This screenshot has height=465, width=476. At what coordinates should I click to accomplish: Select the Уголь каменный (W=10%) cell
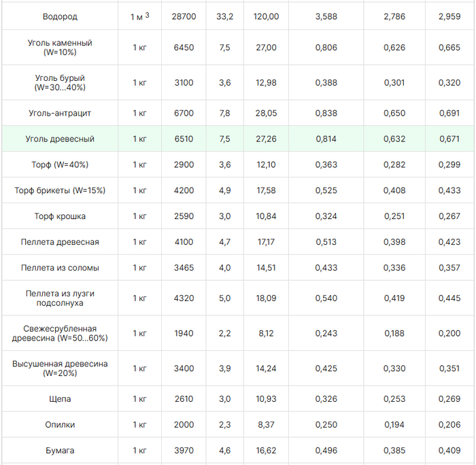tap(60, 48)
